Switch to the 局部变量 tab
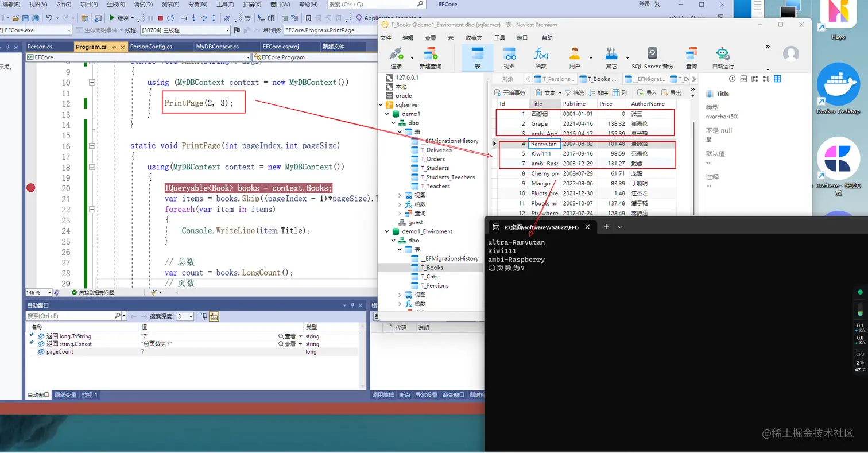Image resolution: width=868 pixels, height=453 pixels. (65, 395)
